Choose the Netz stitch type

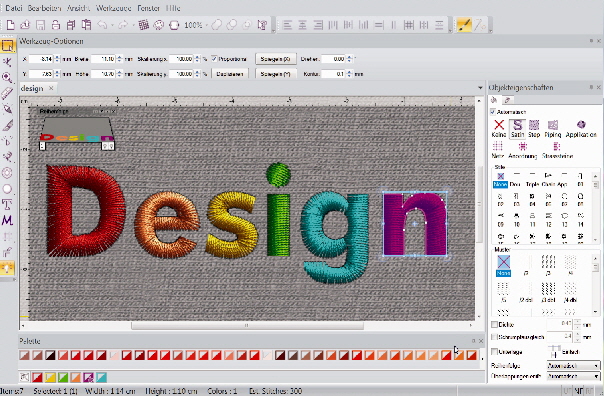click(x=498, y=150)
